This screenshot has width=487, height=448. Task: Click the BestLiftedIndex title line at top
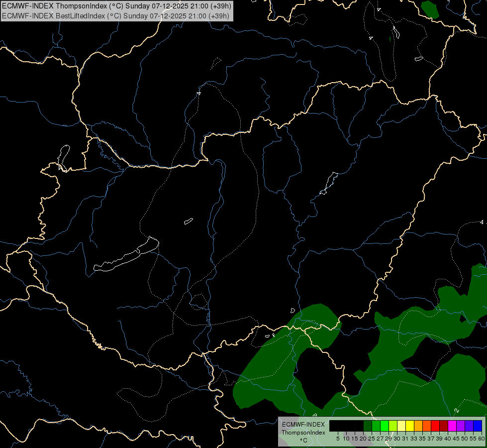click(x=115, y=15)
